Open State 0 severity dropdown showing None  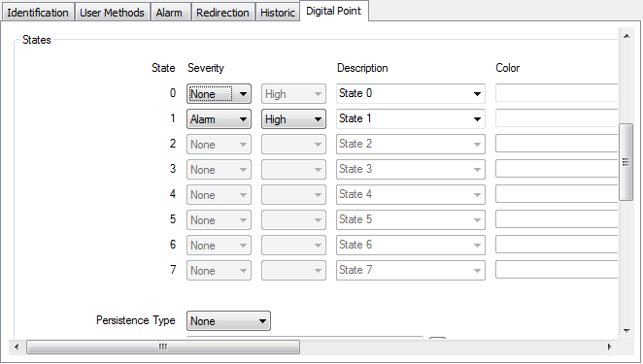click(219, 94)
